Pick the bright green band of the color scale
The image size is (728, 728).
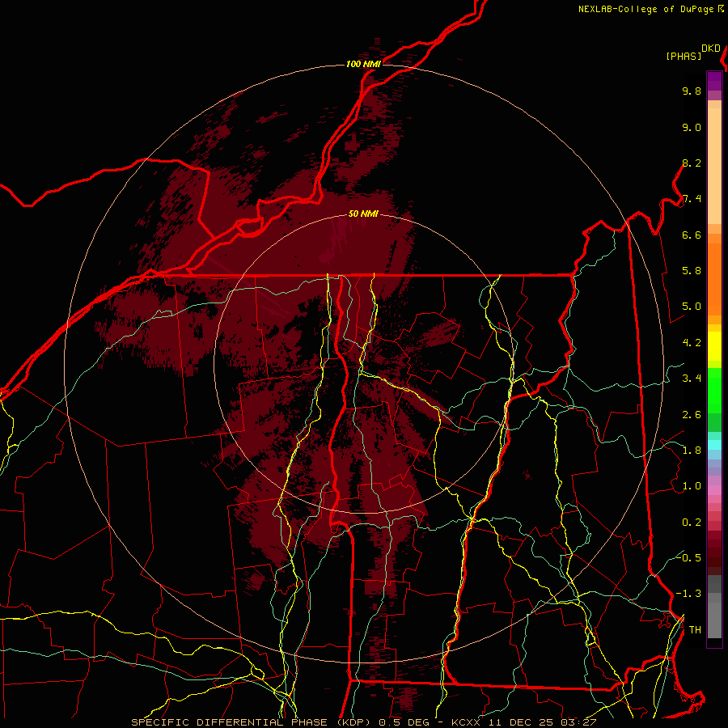coord(714,391)
